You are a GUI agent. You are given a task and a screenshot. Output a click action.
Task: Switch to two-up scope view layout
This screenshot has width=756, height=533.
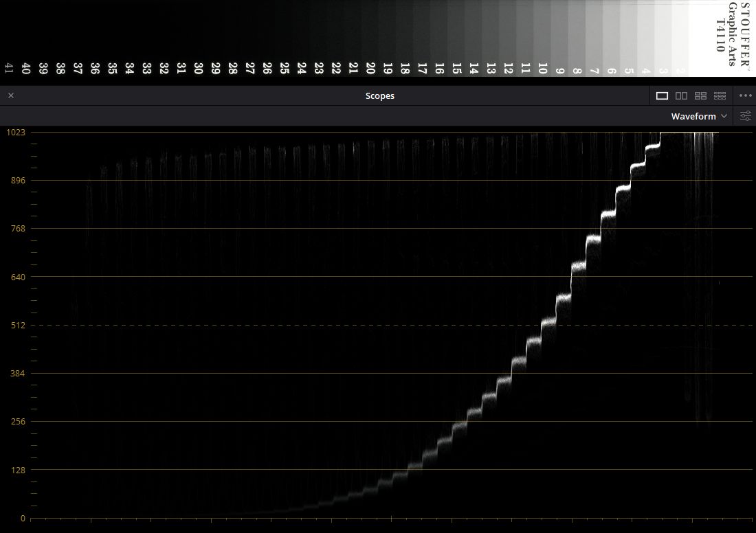pyautogui.click(x=681, y=96)
